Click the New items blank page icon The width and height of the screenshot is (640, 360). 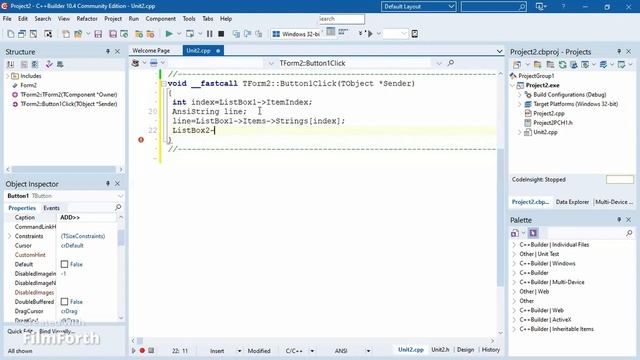click(x=11, y=34)
